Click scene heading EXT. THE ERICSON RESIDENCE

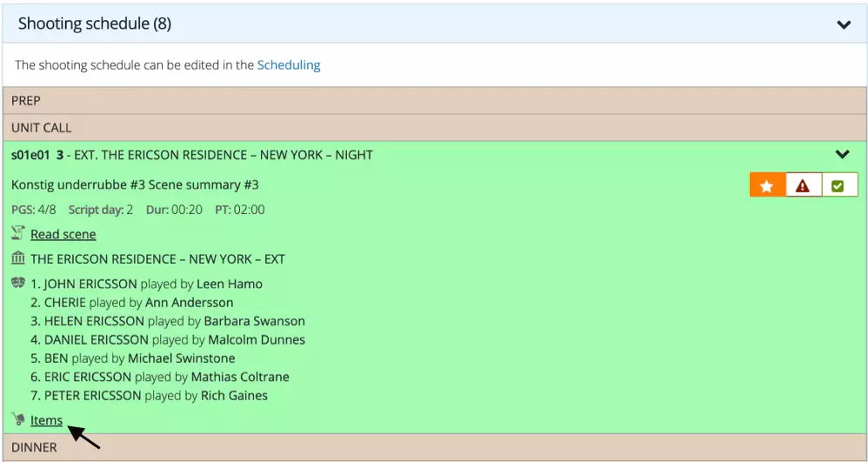click(x=224, y=155)
